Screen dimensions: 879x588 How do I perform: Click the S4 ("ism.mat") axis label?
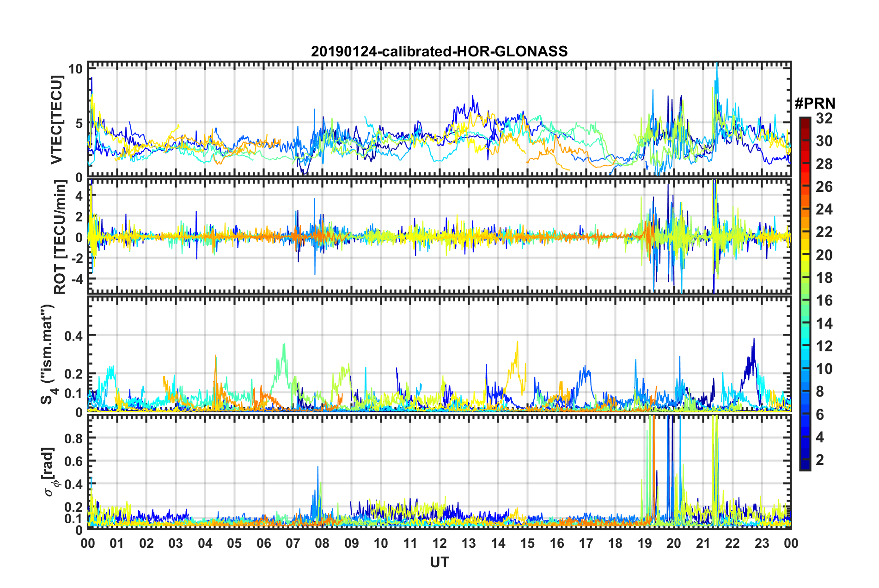tap(48, 355)
